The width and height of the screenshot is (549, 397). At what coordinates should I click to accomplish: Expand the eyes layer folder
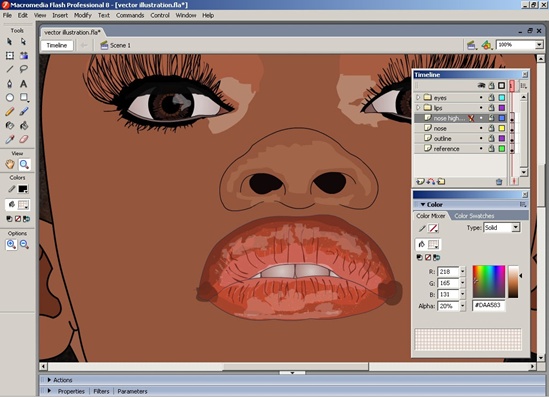pyautogui.click(x=418, y=97)
